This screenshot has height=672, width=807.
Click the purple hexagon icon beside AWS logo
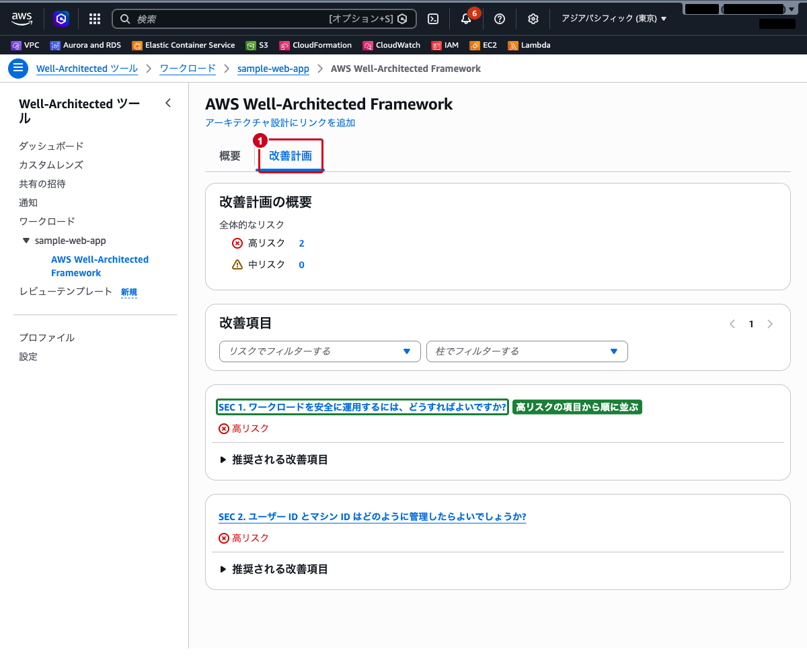point(61,19)
